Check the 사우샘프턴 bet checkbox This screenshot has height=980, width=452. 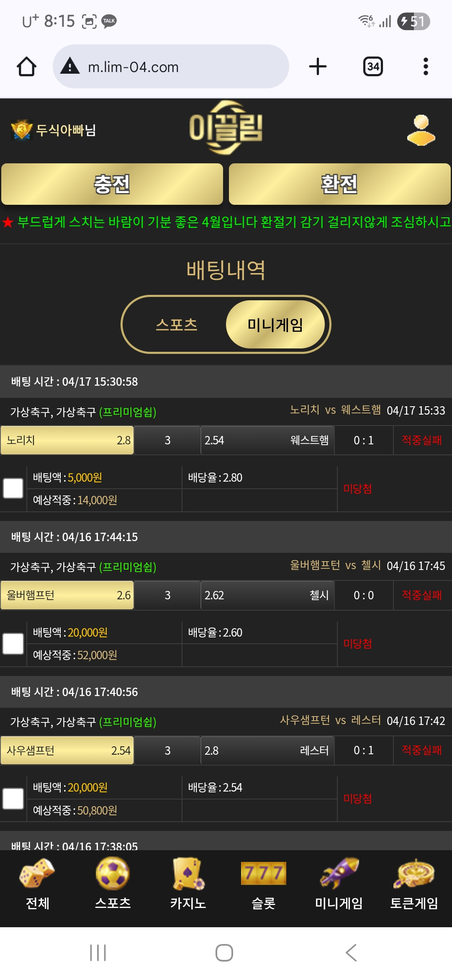[x=13, y=799]
